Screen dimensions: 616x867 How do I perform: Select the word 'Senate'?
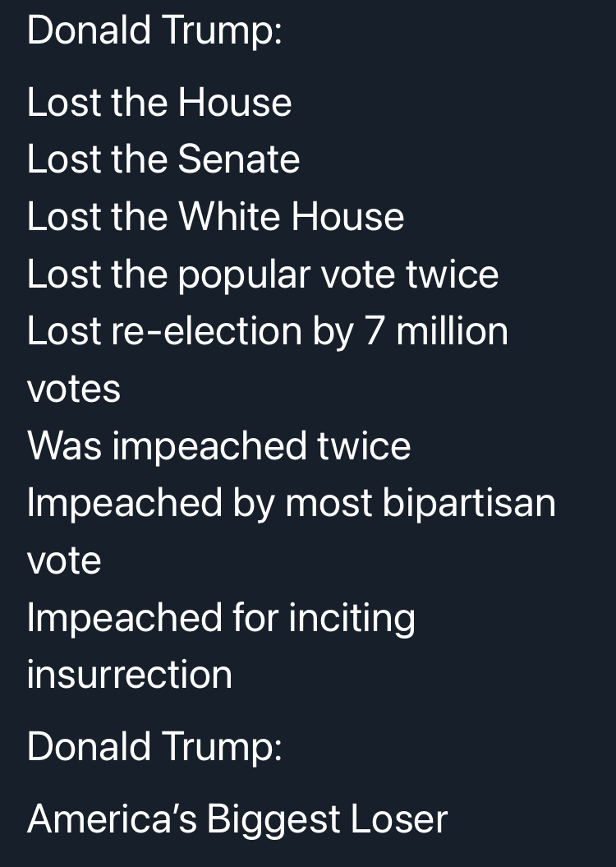coord(239,159)
